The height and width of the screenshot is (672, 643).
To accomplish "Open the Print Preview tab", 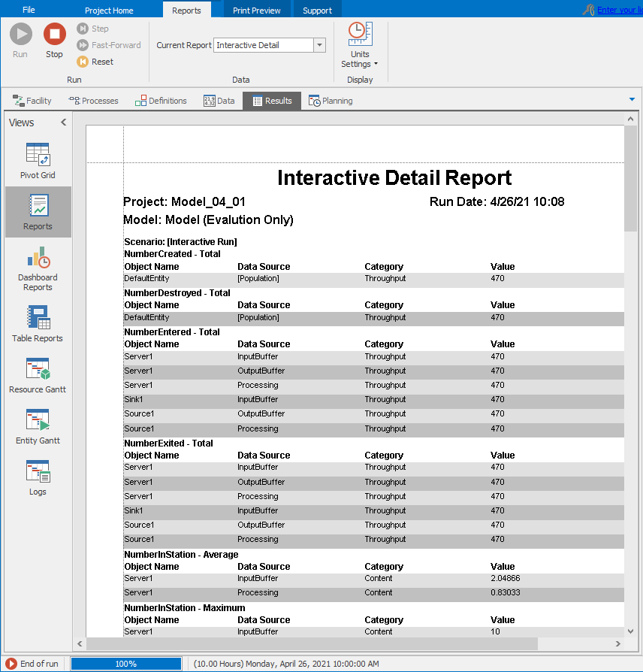I will coord(257,11).
